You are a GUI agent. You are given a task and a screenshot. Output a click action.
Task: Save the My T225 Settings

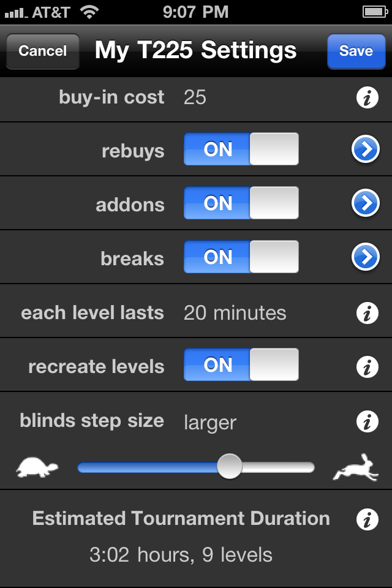pos(356,51)
